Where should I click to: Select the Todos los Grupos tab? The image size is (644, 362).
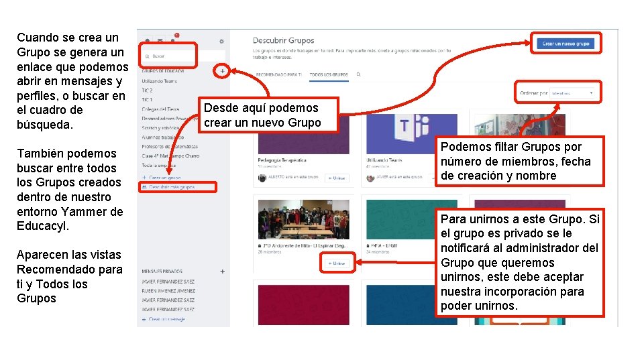[x=329, y=74]
